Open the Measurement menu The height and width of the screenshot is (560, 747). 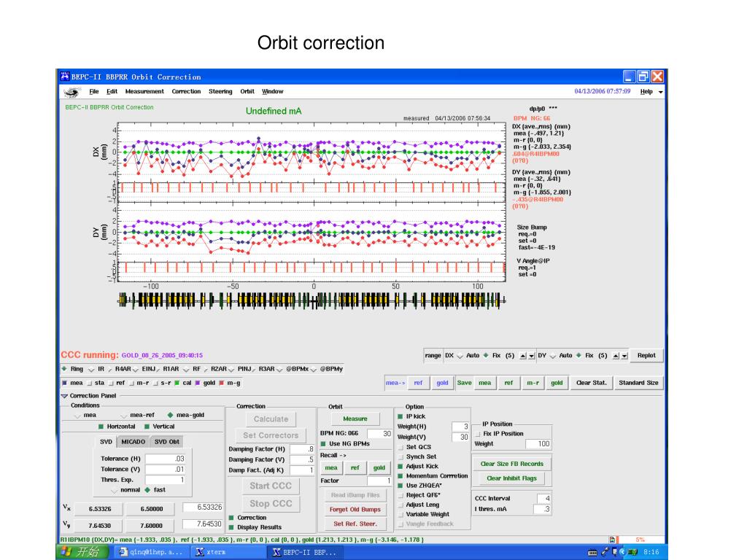click(144, 91)
